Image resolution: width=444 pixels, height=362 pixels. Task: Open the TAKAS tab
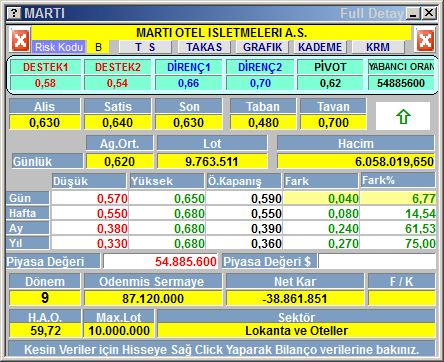pos(204,47)
